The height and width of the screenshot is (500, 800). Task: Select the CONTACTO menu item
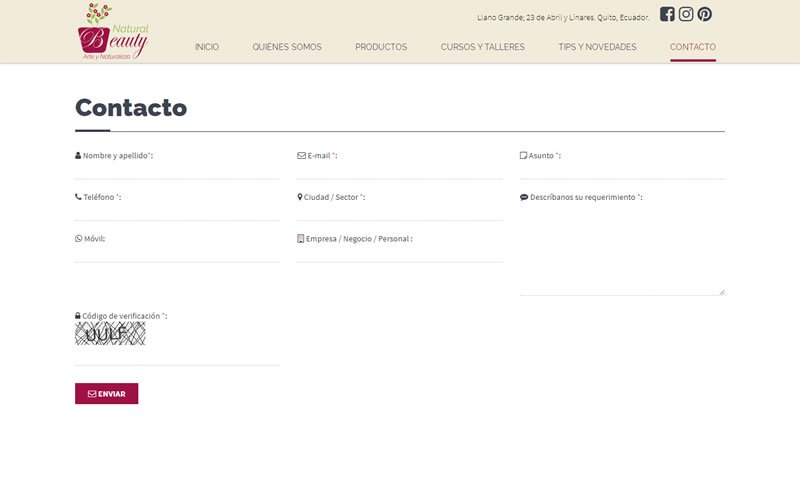693,47
